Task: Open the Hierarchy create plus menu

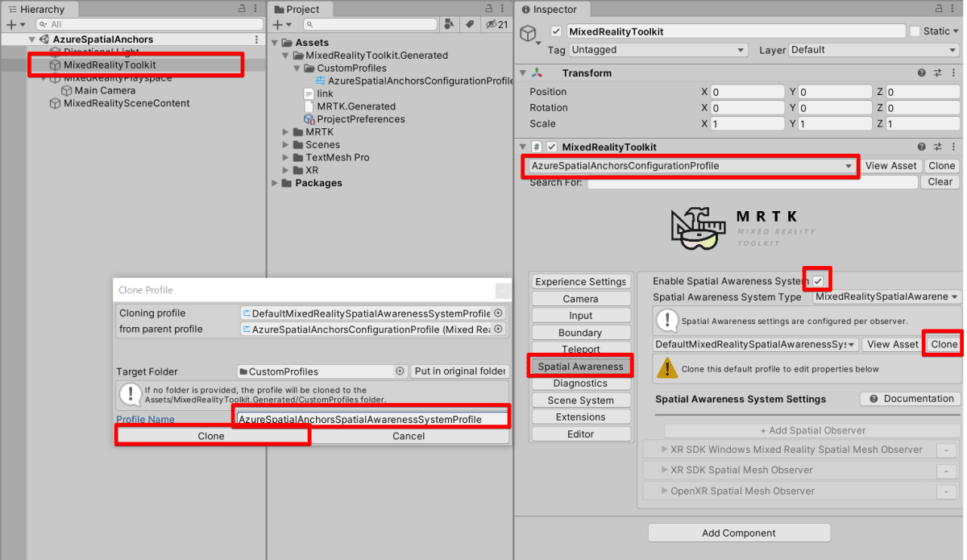Action: point(15,25)
